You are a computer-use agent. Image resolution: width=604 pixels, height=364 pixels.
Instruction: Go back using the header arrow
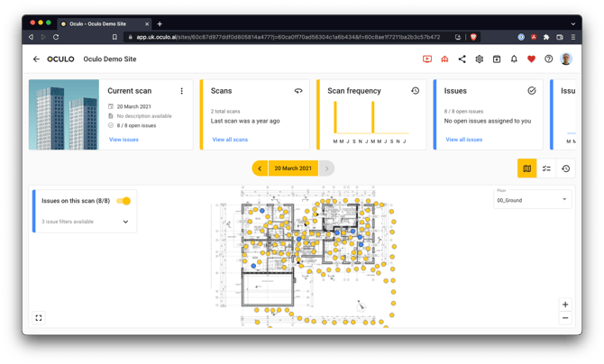[36, 59]
